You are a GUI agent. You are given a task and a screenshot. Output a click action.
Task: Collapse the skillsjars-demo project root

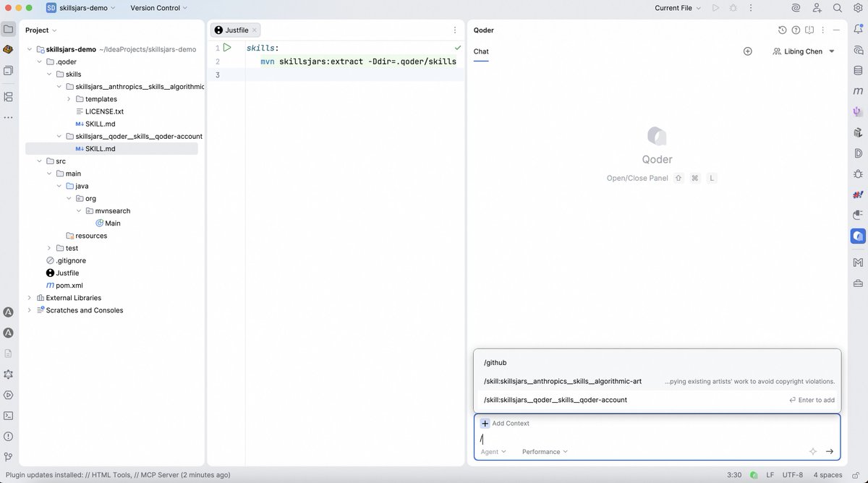(x=30, y=49)
